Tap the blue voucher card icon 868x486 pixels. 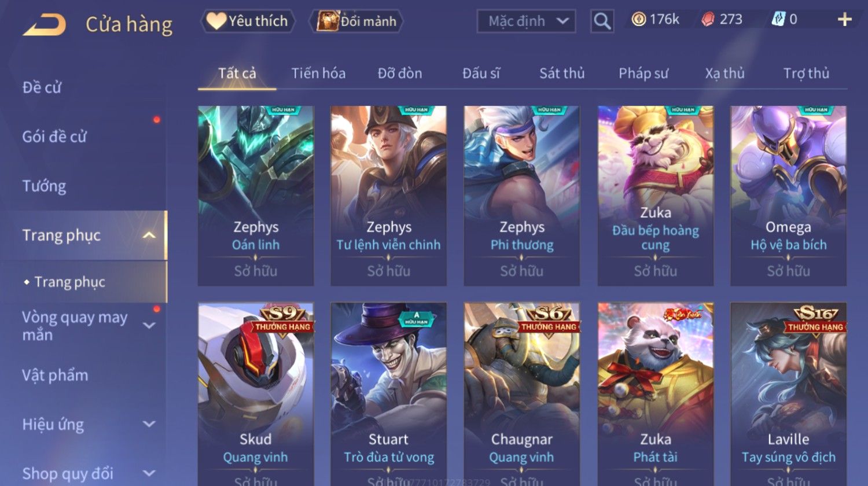778,20
